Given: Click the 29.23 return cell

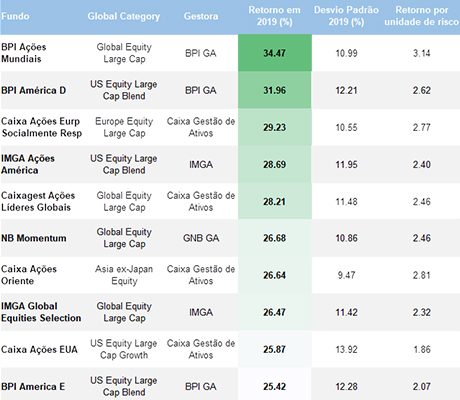Looking at the screenshot, I should point(275,127).
